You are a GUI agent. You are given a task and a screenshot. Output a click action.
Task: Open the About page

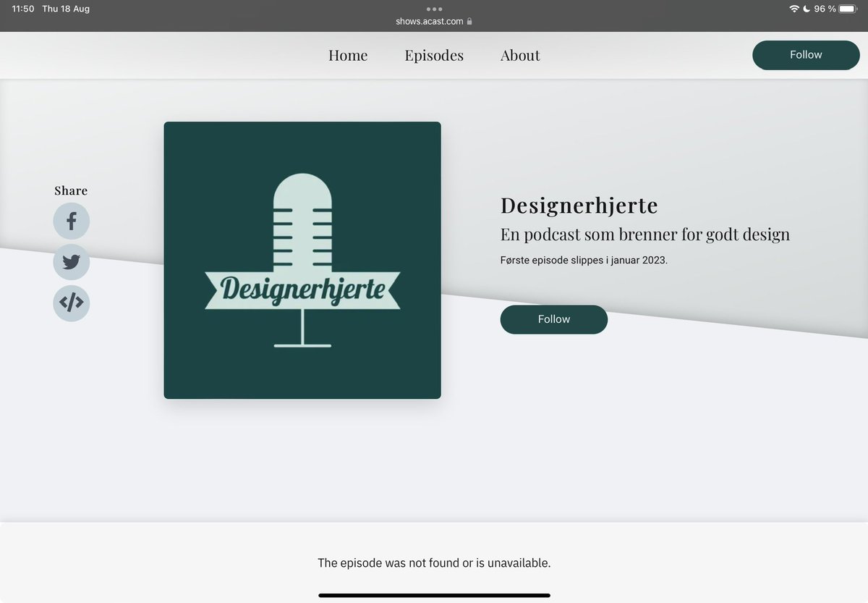point(520,55)
